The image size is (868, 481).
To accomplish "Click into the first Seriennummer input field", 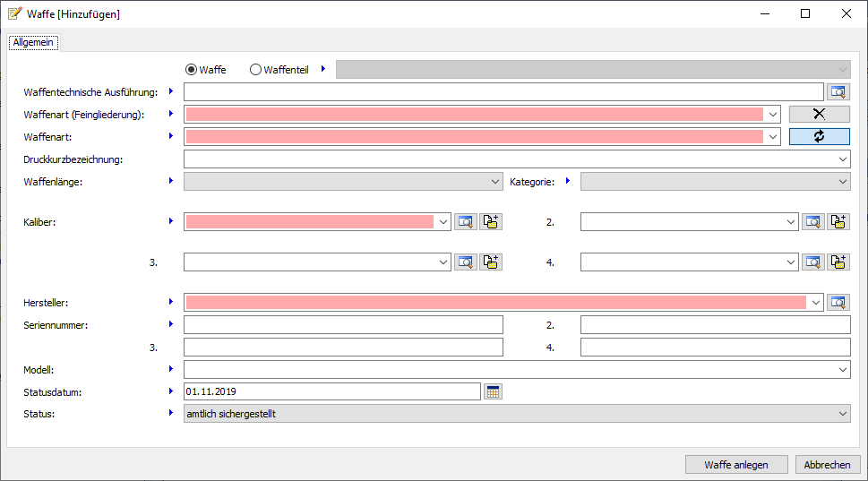I will coord(343,324).
